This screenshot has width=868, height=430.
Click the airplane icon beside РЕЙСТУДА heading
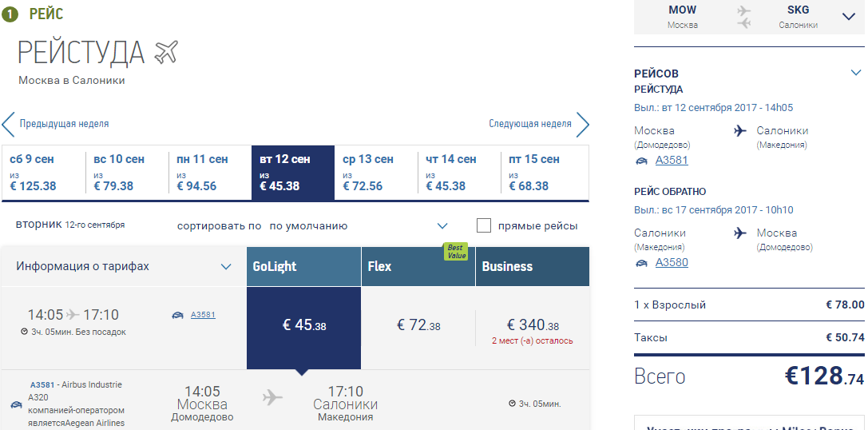pos(166,52)
